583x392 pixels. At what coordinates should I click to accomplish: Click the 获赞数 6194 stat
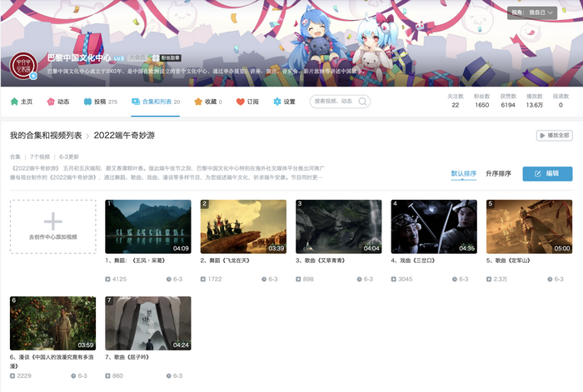[x=508, y=101]
